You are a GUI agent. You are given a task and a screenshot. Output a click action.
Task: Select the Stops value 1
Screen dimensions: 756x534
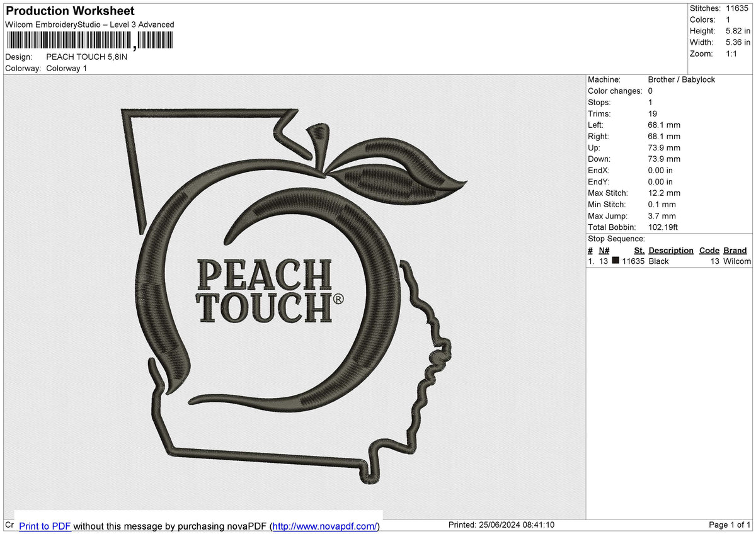tap(650, 102)
